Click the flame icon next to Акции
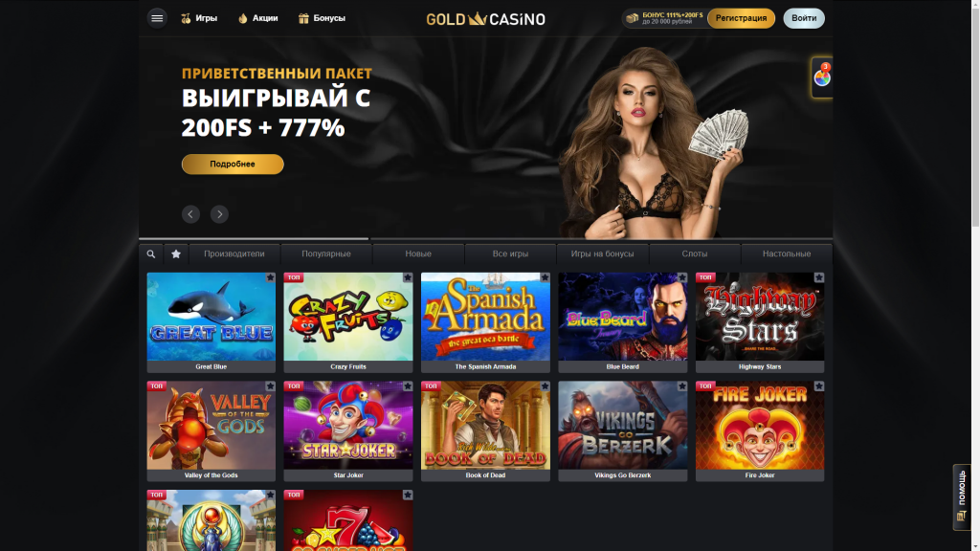The height and width of the screenshot is (551, 980). point(243,18)
